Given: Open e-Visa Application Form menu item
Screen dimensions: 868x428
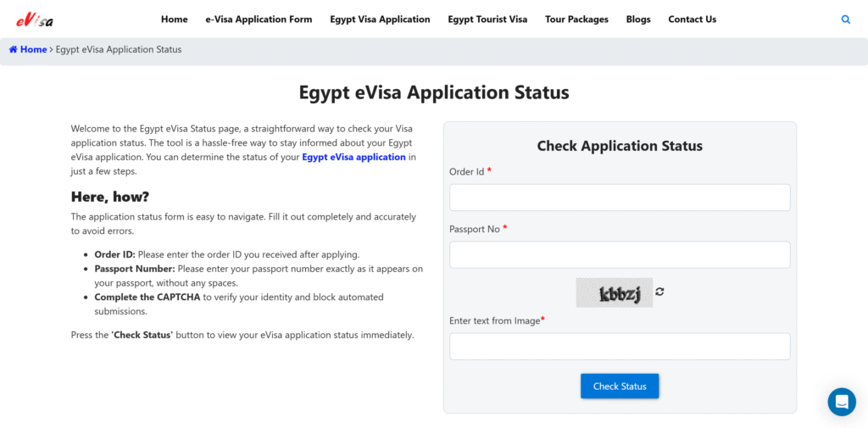Looking at the screenshot, I should tap(259, 19).
